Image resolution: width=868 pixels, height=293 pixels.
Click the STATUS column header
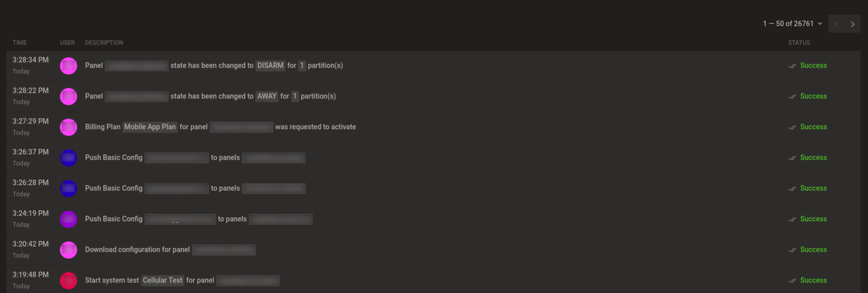798,42
